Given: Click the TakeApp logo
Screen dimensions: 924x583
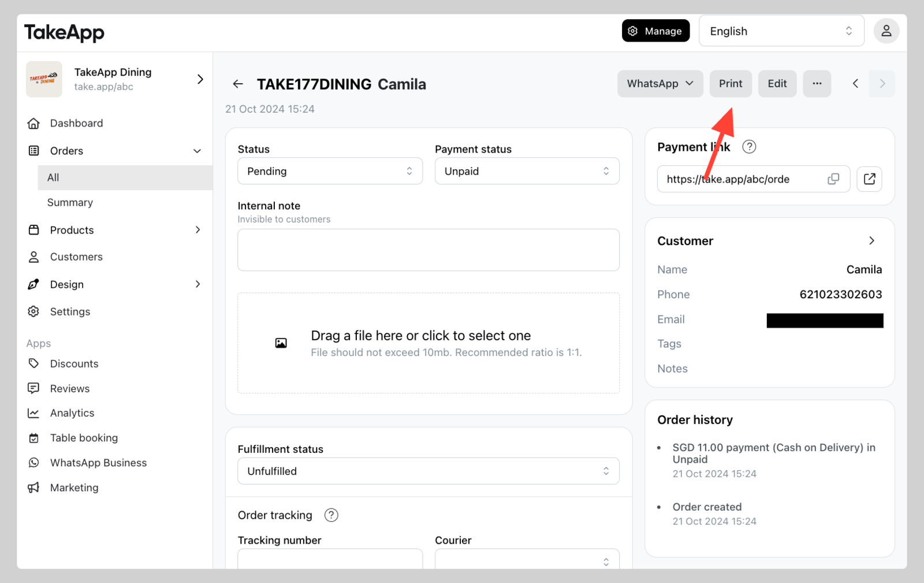Looking at the screenshot, I should click(x=64, y=32).
